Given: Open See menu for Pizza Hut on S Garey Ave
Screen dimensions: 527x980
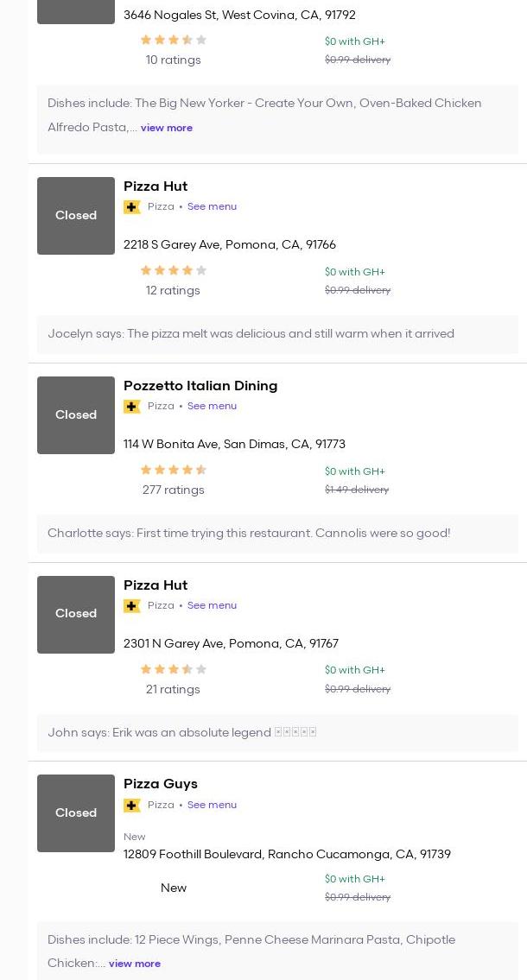Looking at the screenshot, I should 212,206.
